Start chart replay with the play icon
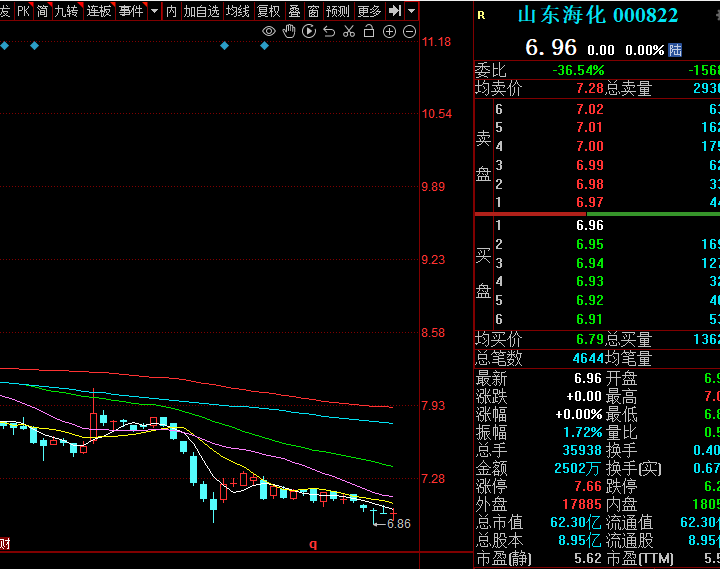The height and width of the screenshot is (569, 720). (x=309, y=31)
